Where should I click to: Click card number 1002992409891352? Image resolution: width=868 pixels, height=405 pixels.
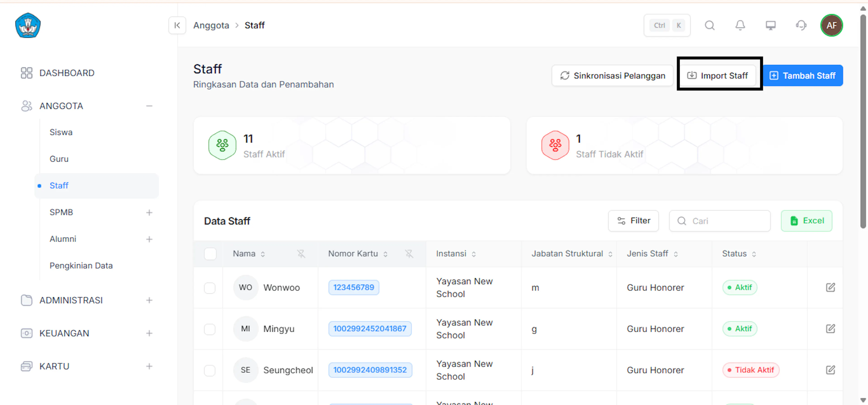click(x=370, y=370)
